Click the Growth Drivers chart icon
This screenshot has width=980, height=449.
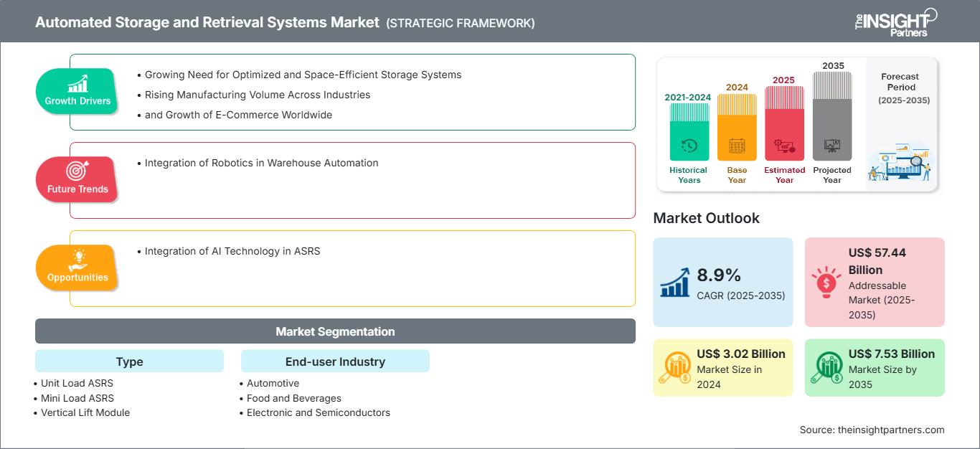click(76, 85)
